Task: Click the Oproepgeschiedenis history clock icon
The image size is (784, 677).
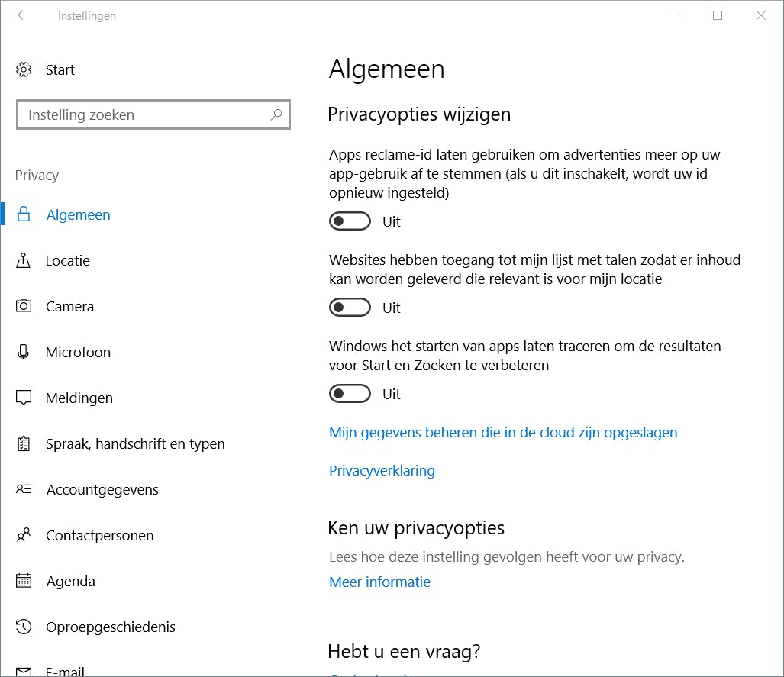Action: pos(24,627)
